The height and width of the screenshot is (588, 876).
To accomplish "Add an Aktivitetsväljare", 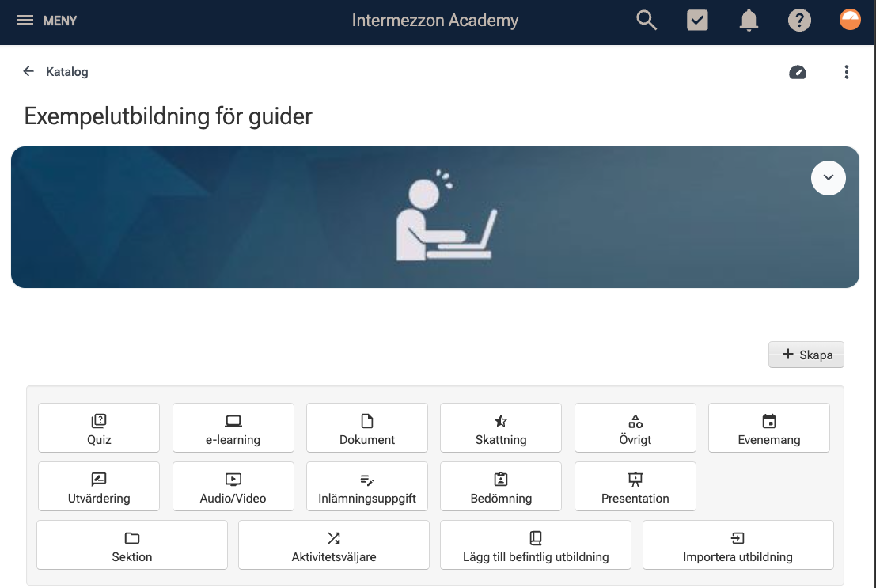I will pos(333,545).
